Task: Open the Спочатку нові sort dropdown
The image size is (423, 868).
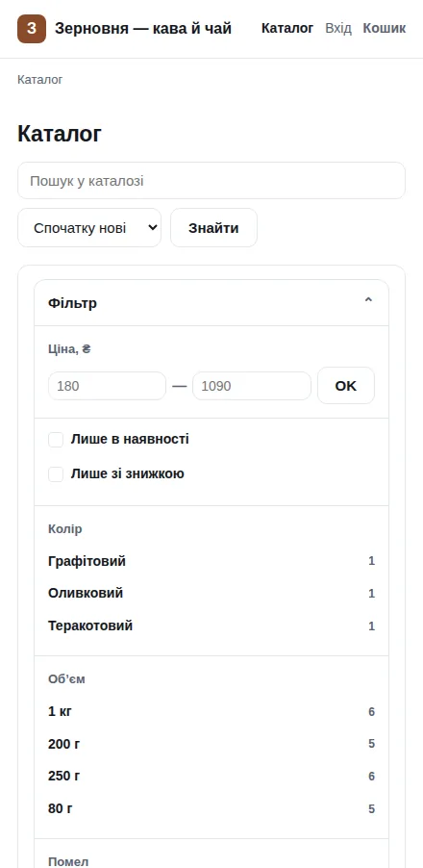Action: (89, 227)
